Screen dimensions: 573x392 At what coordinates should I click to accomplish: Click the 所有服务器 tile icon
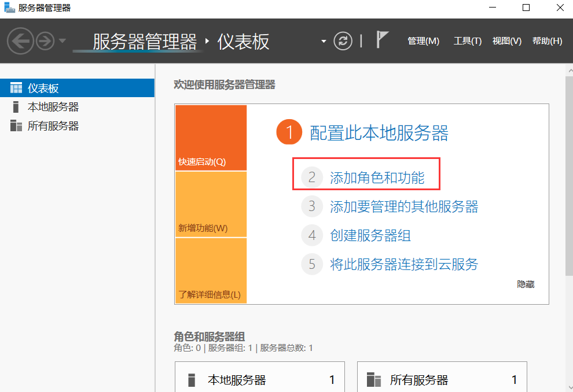point(374,380)
